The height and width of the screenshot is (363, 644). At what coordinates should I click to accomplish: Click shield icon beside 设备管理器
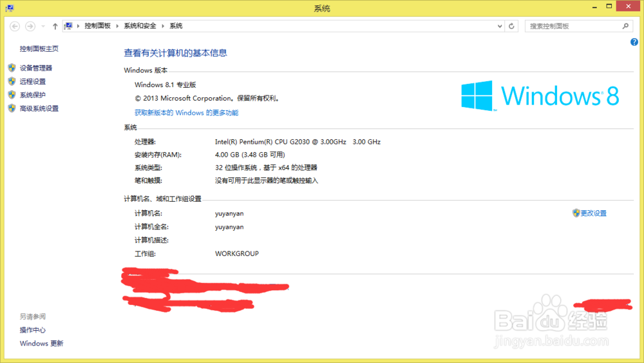coord(12,68)
